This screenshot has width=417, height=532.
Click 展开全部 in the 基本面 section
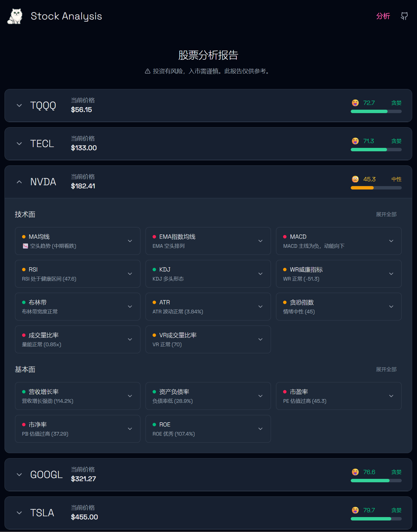[386, 369]
